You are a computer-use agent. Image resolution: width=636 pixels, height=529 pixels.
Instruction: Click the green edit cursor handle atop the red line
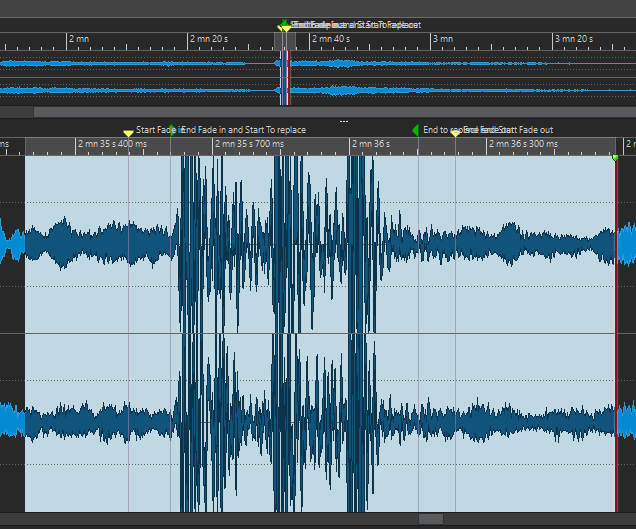(615, 158)
